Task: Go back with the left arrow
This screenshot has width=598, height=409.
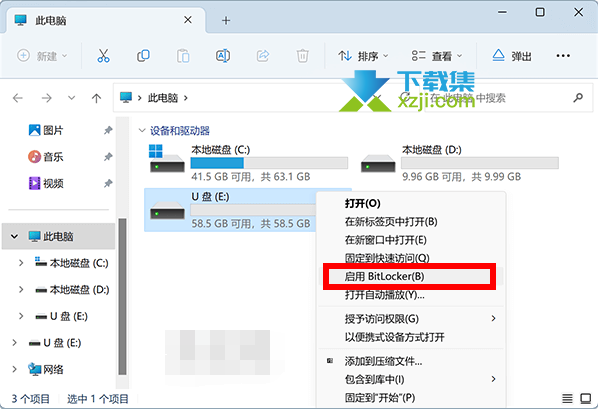Action: [18, 98]
